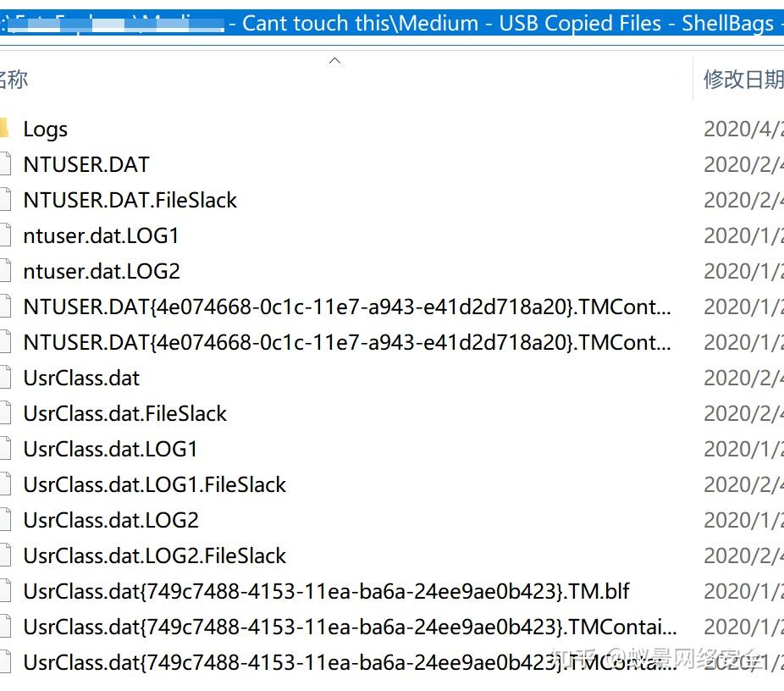Image resolution: width=784 pixels, height=691 pixels.
Task: Click the file icon beside UsrClass.dat
Action: (x=5, y=378)
